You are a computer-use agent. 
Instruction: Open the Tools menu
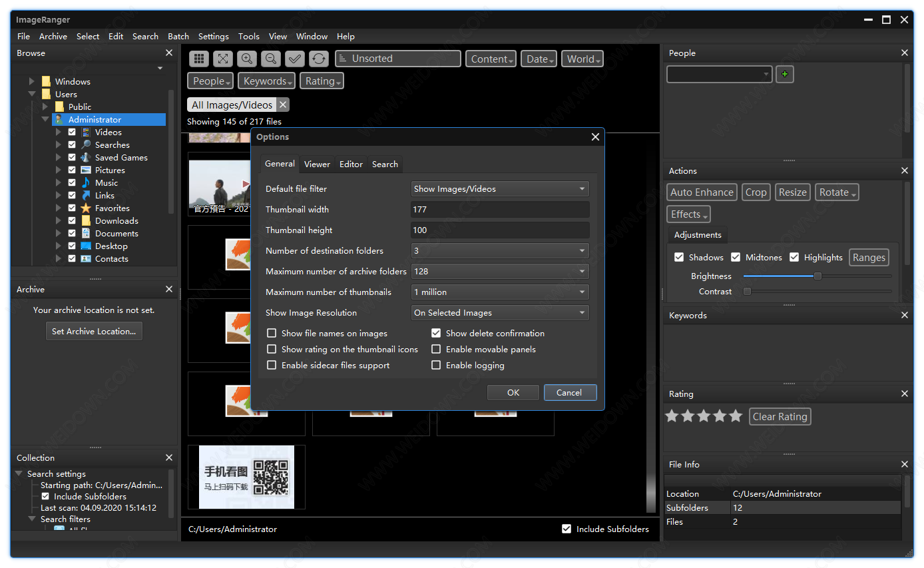[x=249, y=37]
